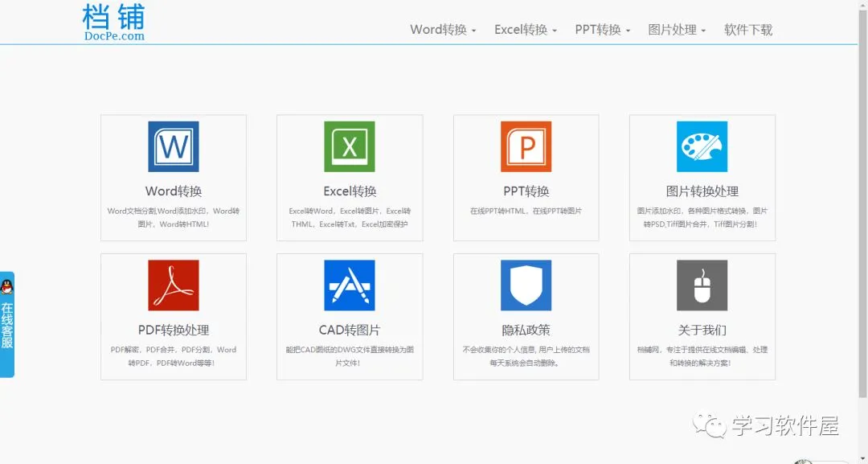This screenshot has height=464, width=868.
Task: Open the 关于我们 card title
Action: (702, 330)
